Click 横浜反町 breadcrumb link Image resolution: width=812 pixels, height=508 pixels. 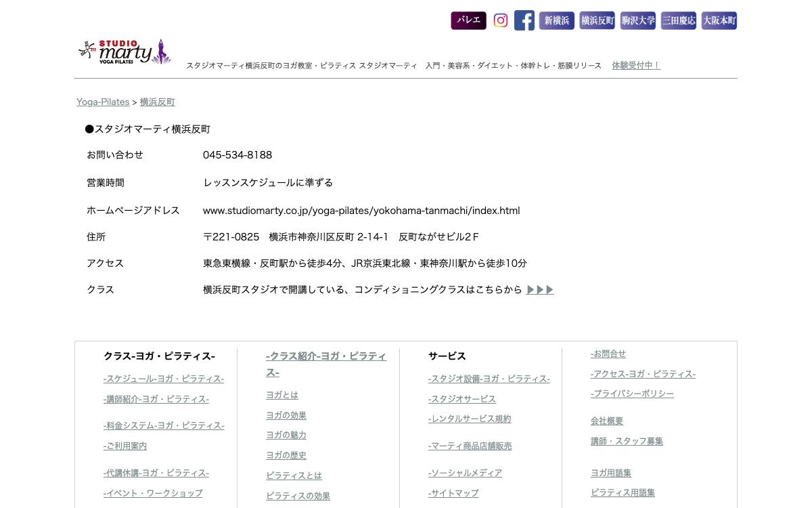click(x=157, y=102)
